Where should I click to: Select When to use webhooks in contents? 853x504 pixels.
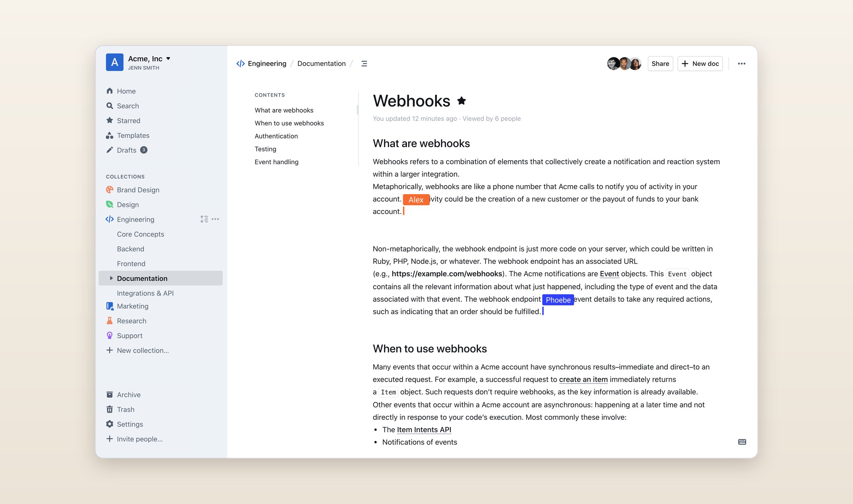(x=289, y=123)
